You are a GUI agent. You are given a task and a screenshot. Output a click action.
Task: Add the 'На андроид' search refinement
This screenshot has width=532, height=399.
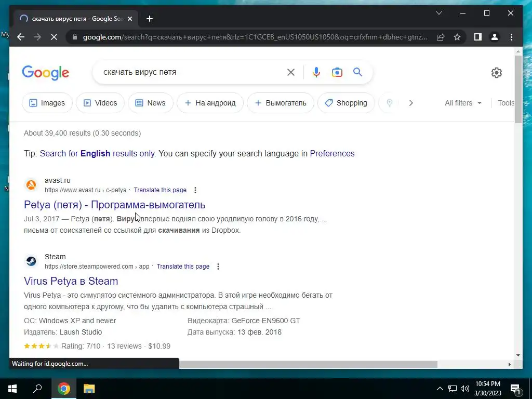point(210,103)
